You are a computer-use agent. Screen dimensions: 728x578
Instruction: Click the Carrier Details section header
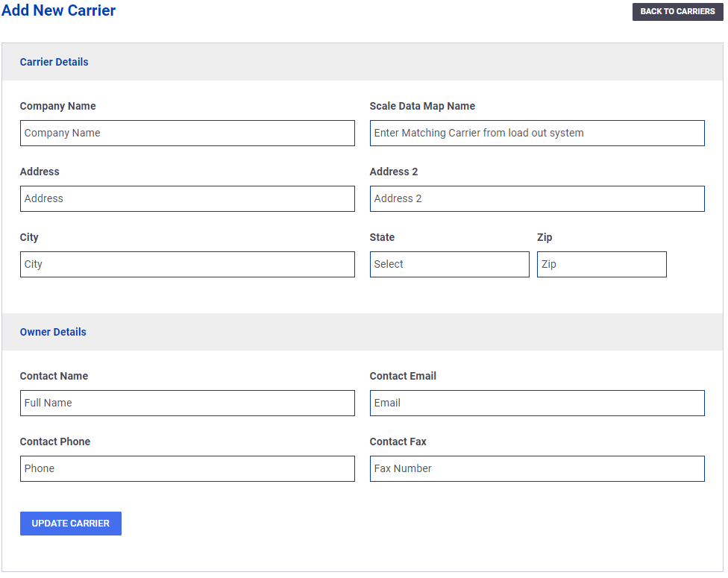pos(54,62)
